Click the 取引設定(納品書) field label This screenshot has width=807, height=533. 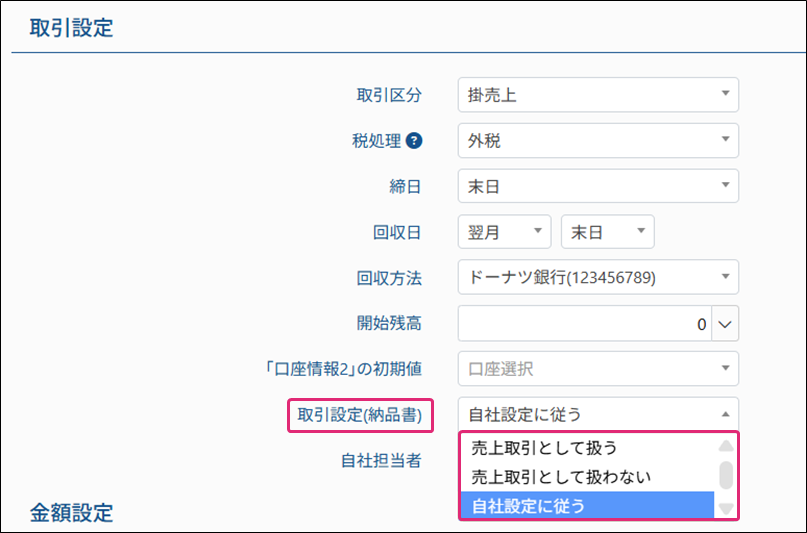click(x=360, y=414)
